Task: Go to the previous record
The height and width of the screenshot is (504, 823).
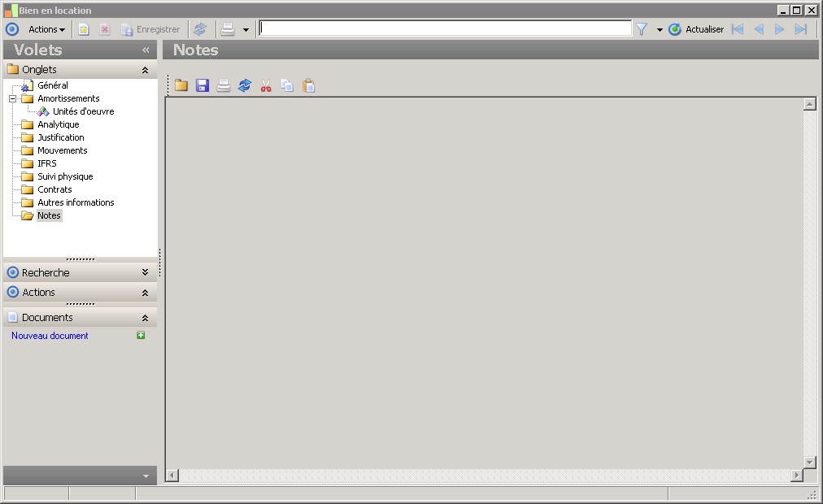Action: pyautogui.click(x=759, y=29)
